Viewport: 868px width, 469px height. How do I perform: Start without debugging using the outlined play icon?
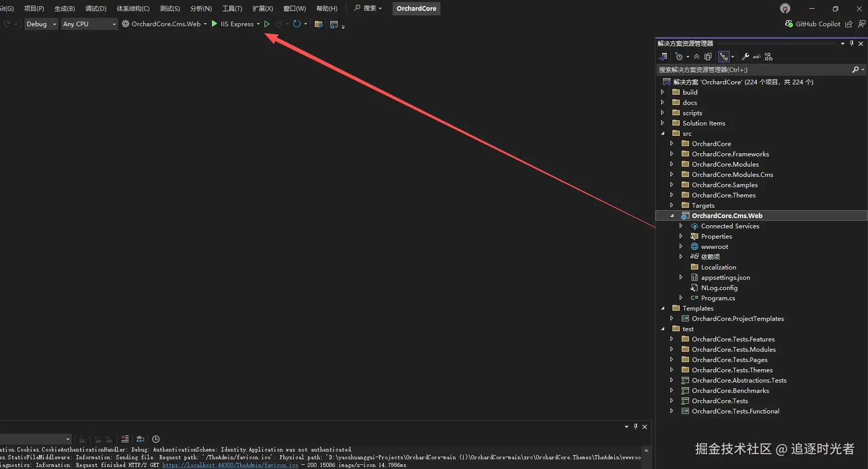[x=267, y=24]
